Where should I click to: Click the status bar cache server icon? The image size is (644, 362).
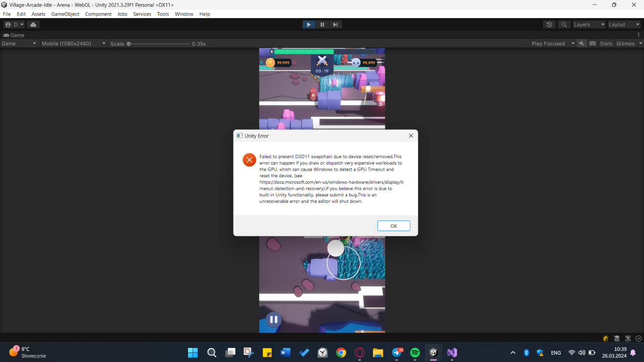click(617, 338)
